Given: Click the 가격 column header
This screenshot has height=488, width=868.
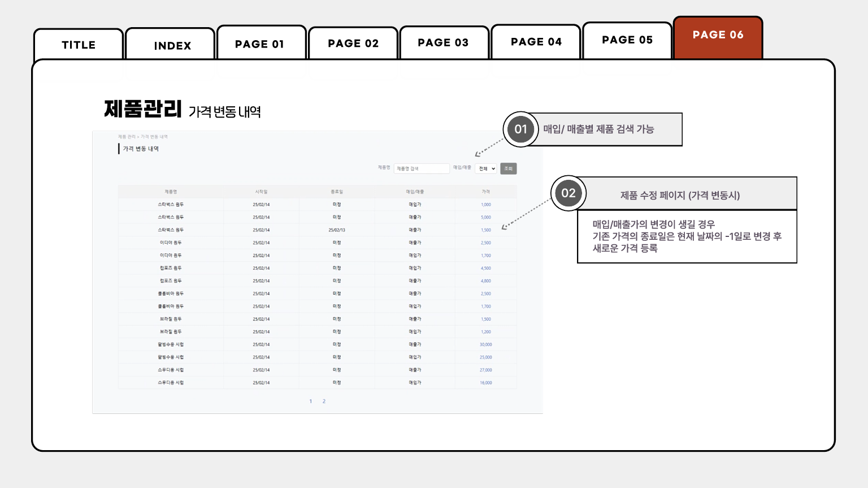Looking at the screenshot, I should (486, 192).
